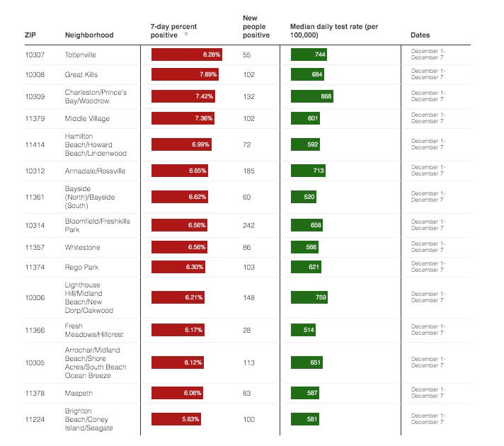
Task: Select the Maspeth row
Action: pyautogui.click(x=79, y=393)
